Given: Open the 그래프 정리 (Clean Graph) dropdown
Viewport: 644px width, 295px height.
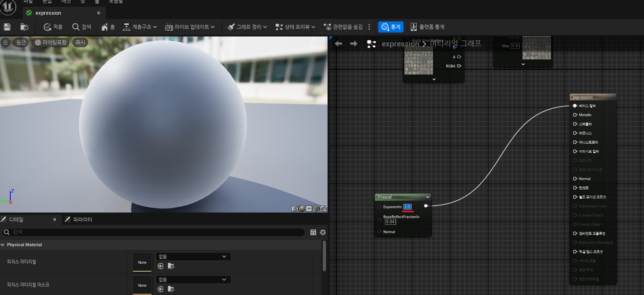Looking at the screenshot, I should pyautogui.click(x=247, y=27).
